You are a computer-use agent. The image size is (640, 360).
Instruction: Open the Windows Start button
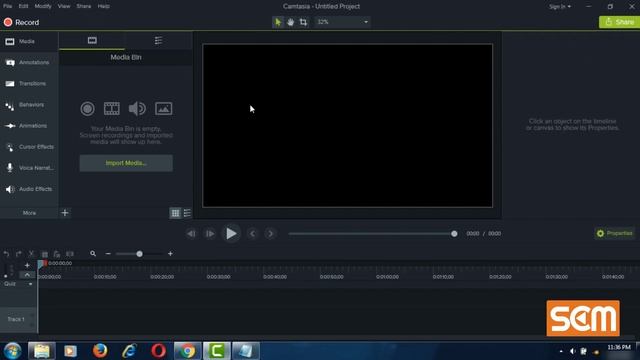12,351
